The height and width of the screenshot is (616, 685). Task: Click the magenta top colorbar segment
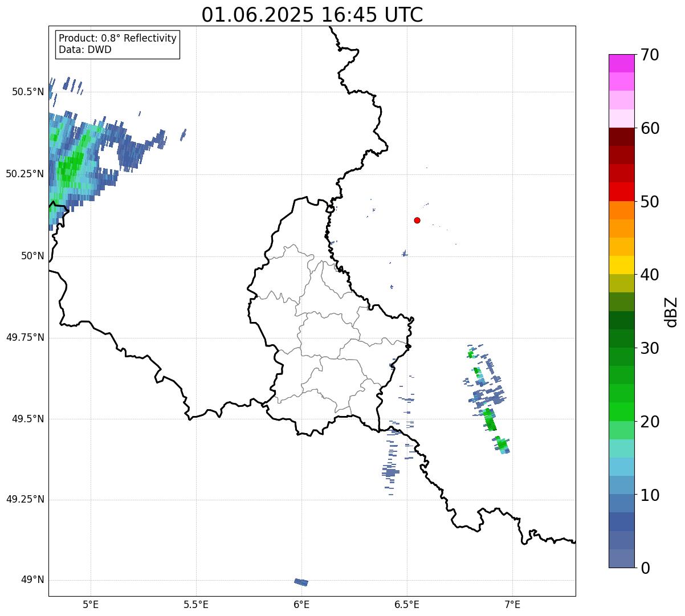click(621, 63)
